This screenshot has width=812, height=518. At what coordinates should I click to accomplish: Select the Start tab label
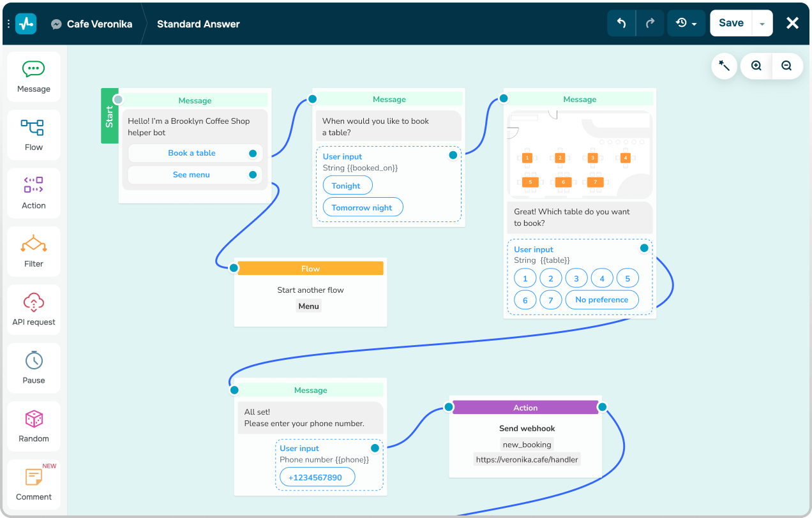click(x=110, y=115)
